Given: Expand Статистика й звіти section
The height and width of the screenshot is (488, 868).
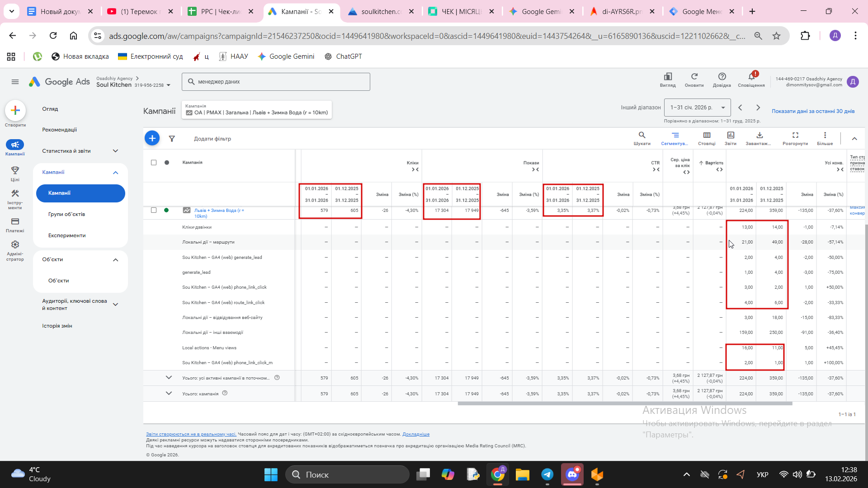Looking at the screenshot, I should 115,151.
